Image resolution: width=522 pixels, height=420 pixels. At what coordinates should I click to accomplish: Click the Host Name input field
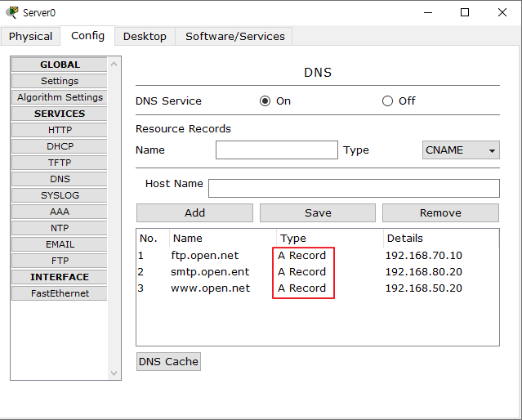[x=354, y=188]
